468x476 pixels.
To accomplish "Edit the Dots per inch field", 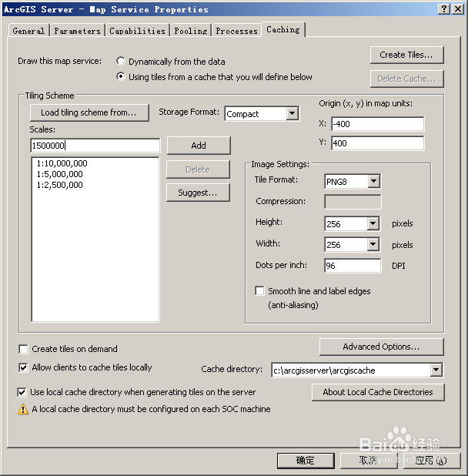I will coord(353,266).
